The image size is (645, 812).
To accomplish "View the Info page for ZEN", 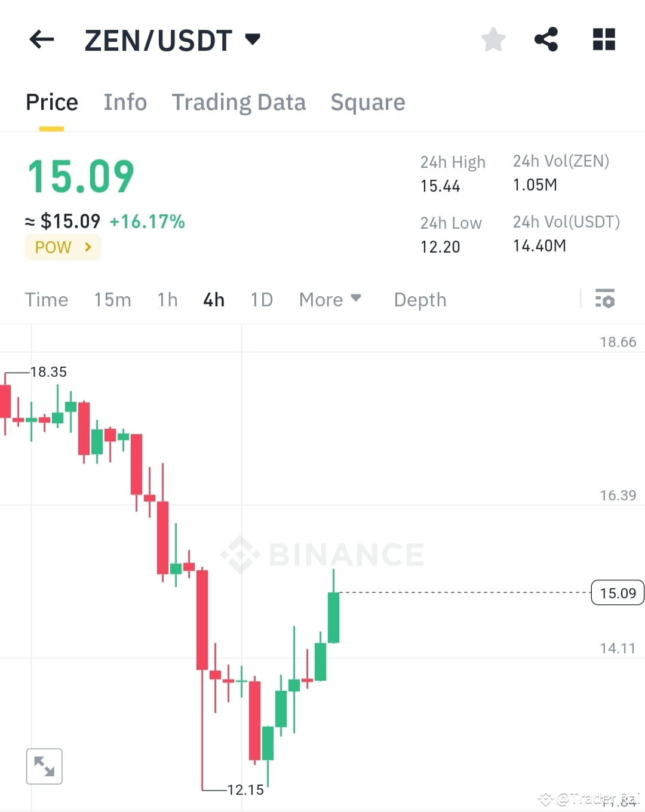I will point(125,102).
